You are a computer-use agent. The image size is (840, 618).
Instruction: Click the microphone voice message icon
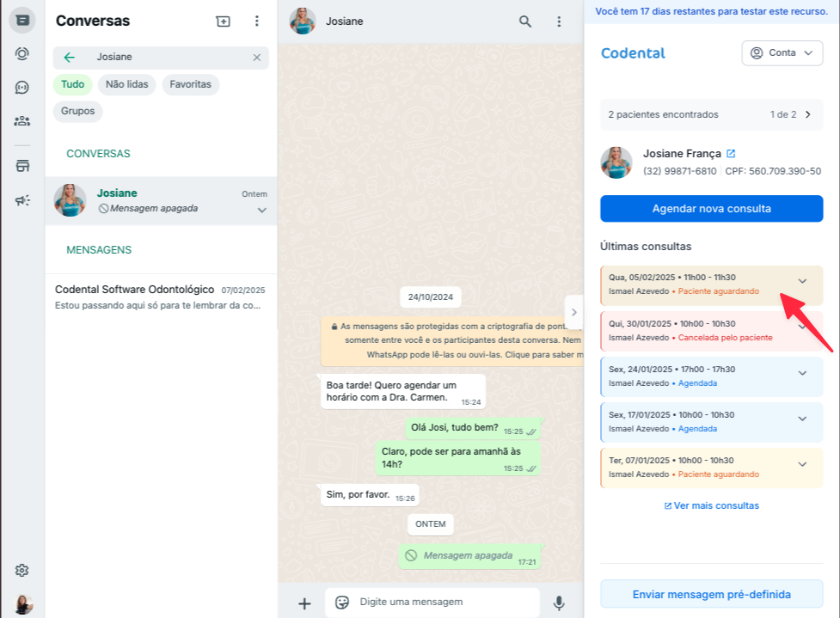point(559,603)
